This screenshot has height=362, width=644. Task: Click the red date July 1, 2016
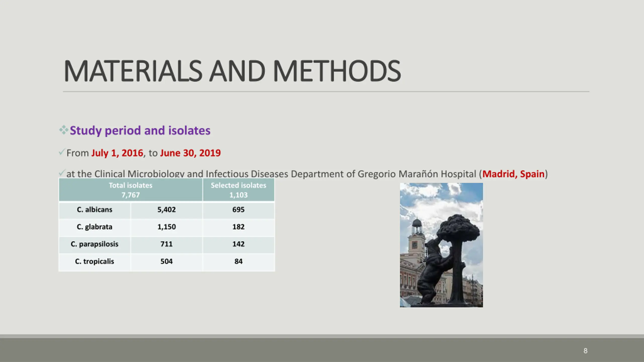tap(117, 153)
